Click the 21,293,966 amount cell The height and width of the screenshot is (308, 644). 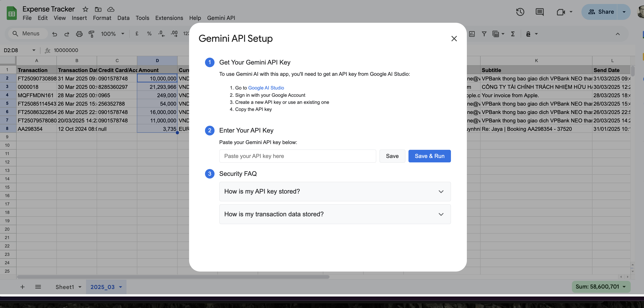[157, 87]
